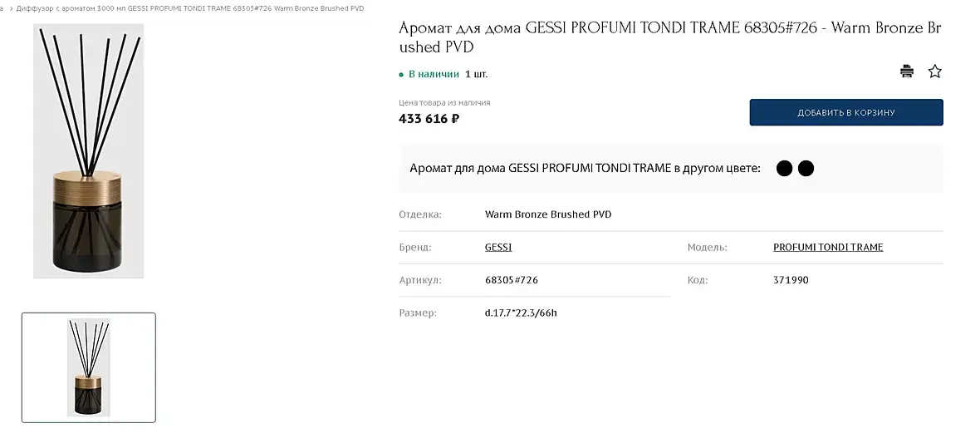The width and height of the screenshot is (980, 448).
Task: Open the GESSI brand link
Action: (498, 248)
